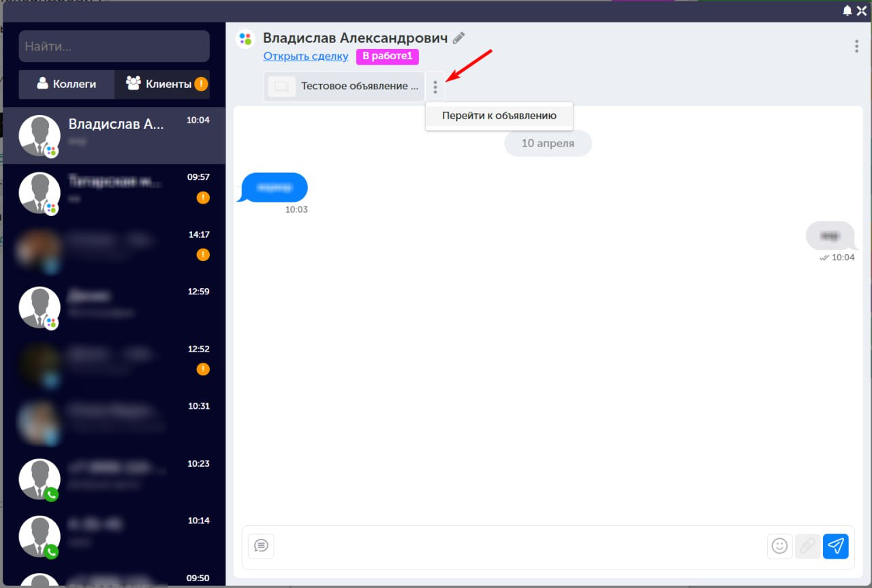Click the orange alert badge on Клиенты

tap(201, 84)
